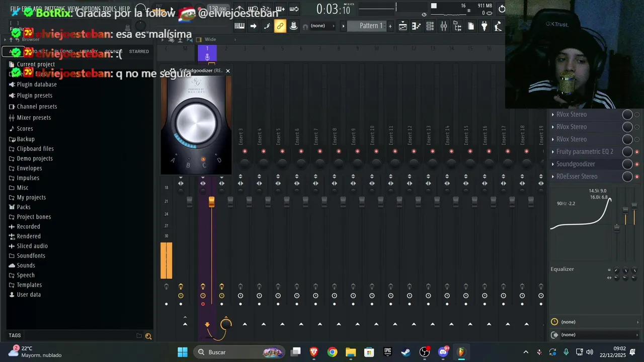This screenshot has width=644, height=362.
Task: Click the loop recording icon
Action: point(294,9)
